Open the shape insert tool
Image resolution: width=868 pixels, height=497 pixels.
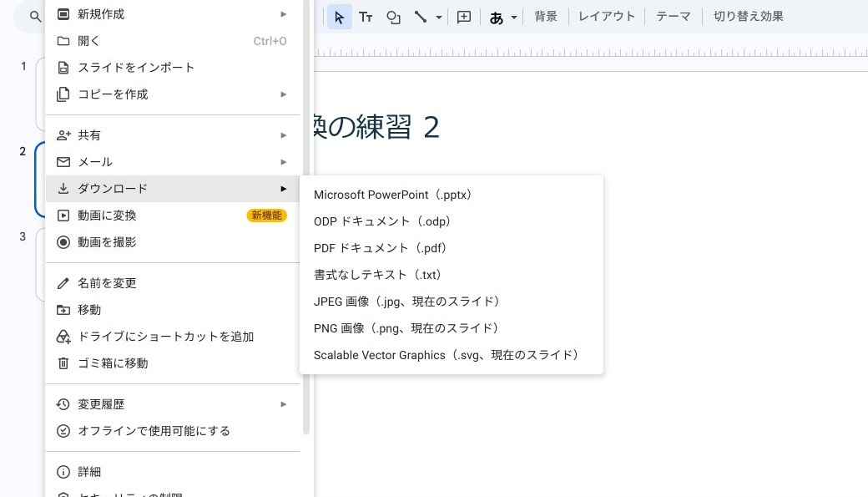[x=393, y=18]
